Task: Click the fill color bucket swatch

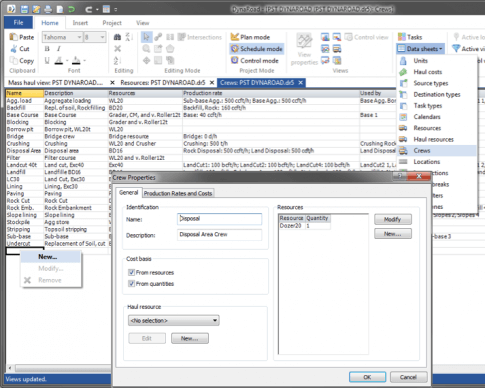Action: [76, 61]
